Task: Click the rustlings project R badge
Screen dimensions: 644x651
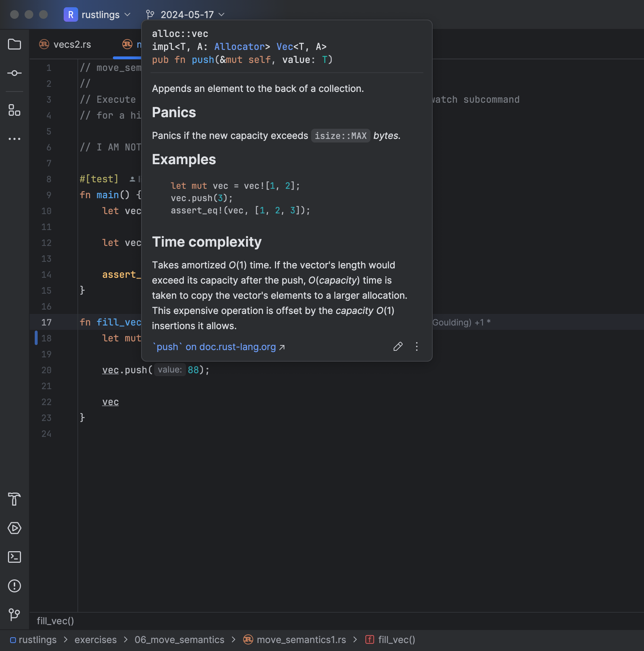Action: click(x=71, y=14)
